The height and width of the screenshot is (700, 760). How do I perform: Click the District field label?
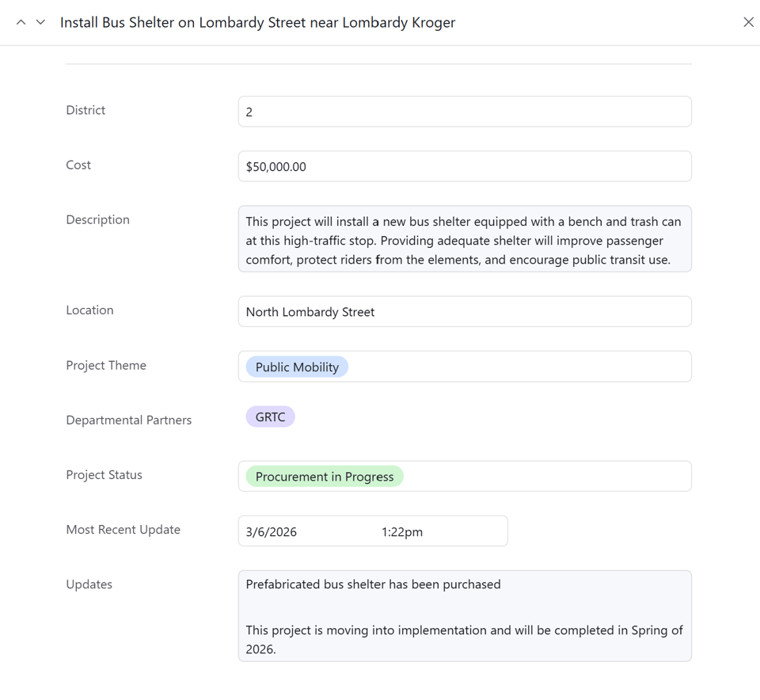(x=85, y=110)
